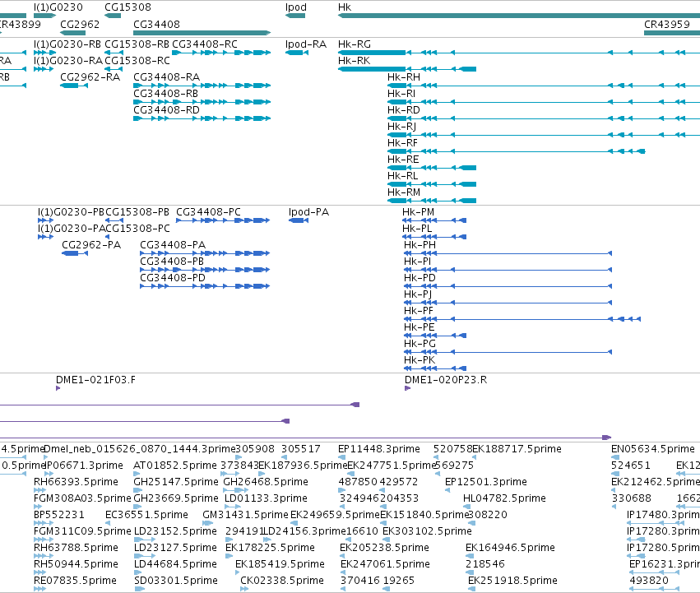
Task: Click protein Hk-PL label
Action: (417, 229)
